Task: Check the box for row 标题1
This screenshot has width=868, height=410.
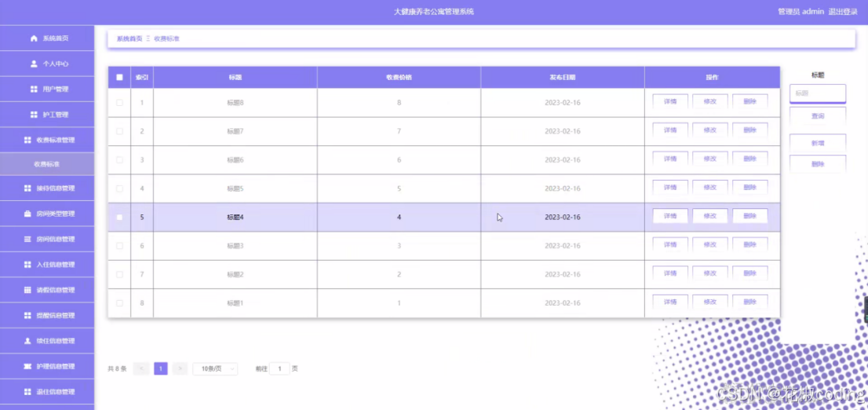Action: [x=119, y=303]
